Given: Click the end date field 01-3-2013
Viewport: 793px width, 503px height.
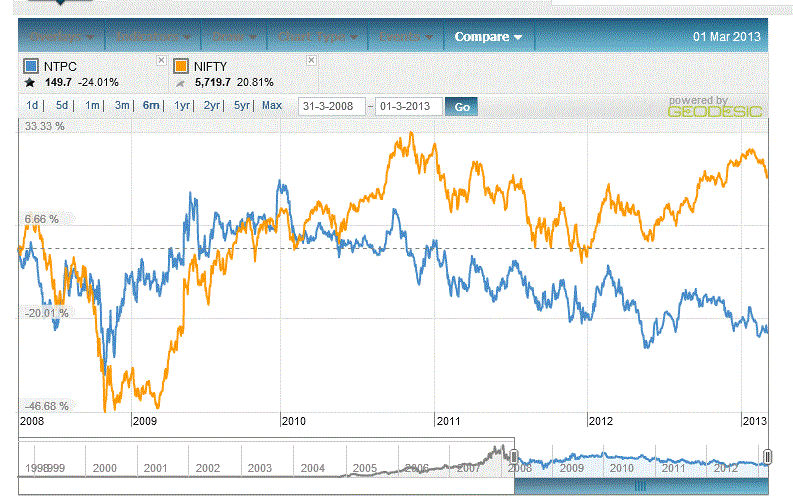Looking at the screenshot, I should pos(409,107).
